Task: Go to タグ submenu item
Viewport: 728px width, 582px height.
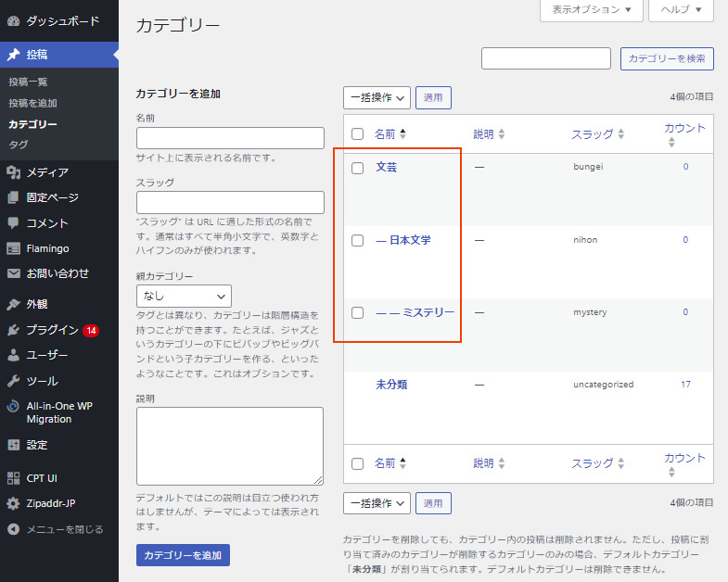Action: [x=18, y=145]
